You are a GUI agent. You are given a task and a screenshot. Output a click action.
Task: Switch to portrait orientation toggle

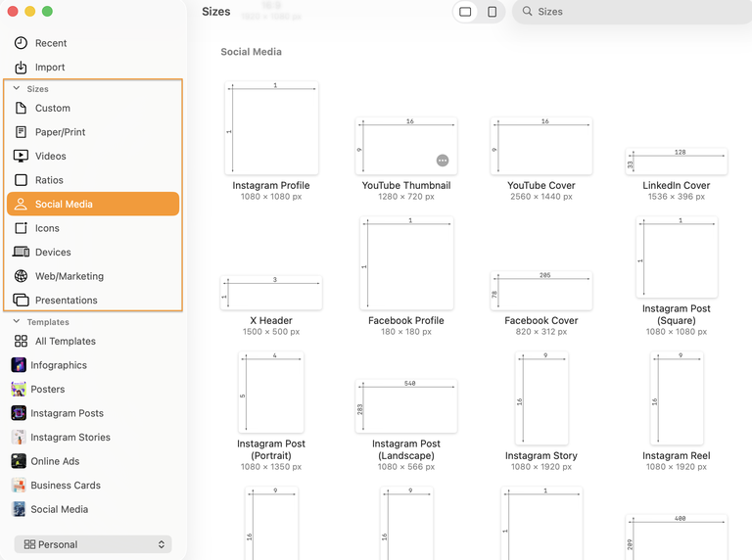[x=492, y=12]
